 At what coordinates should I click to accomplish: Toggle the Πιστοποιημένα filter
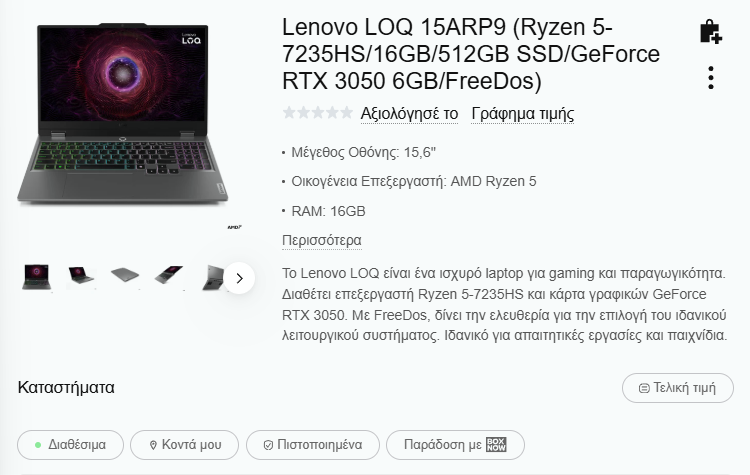click(x=313, y=445)
